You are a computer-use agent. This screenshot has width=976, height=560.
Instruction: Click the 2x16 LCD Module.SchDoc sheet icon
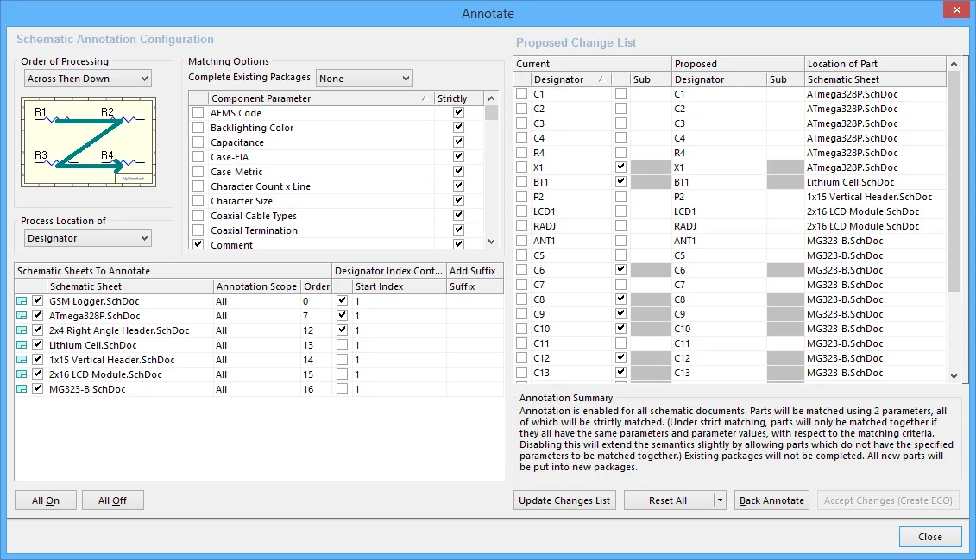tap(22, 374)
